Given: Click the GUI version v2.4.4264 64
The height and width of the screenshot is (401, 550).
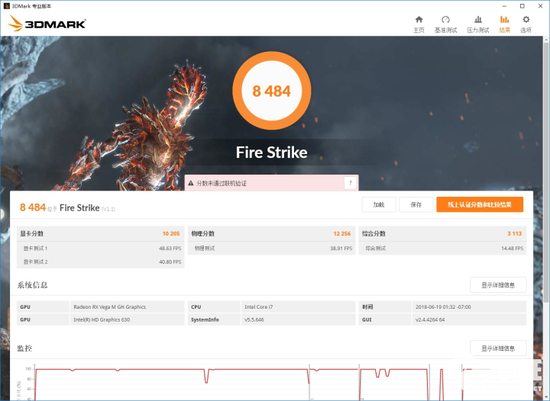Looking at the screenshot, I should click(430, 320).
